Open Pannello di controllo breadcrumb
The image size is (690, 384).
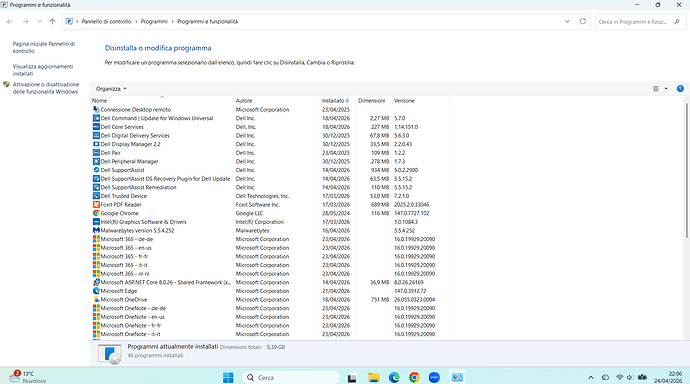point(106,22)
